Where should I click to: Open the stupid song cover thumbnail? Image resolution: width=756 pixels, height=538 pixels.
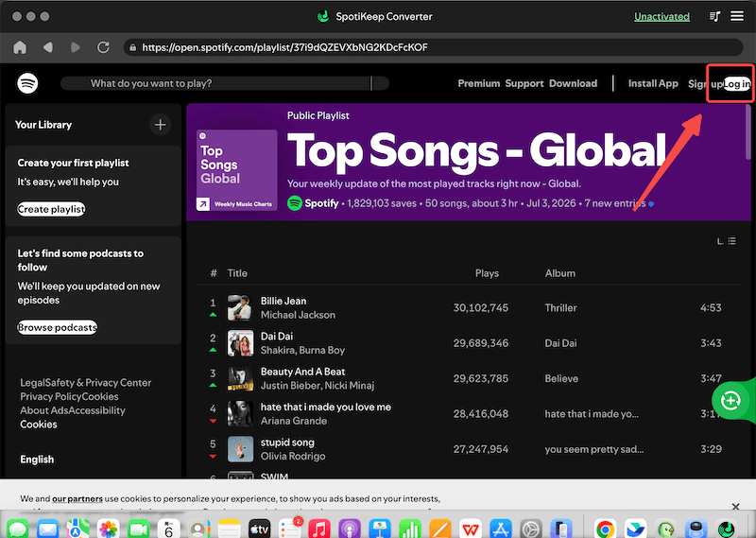240,449
